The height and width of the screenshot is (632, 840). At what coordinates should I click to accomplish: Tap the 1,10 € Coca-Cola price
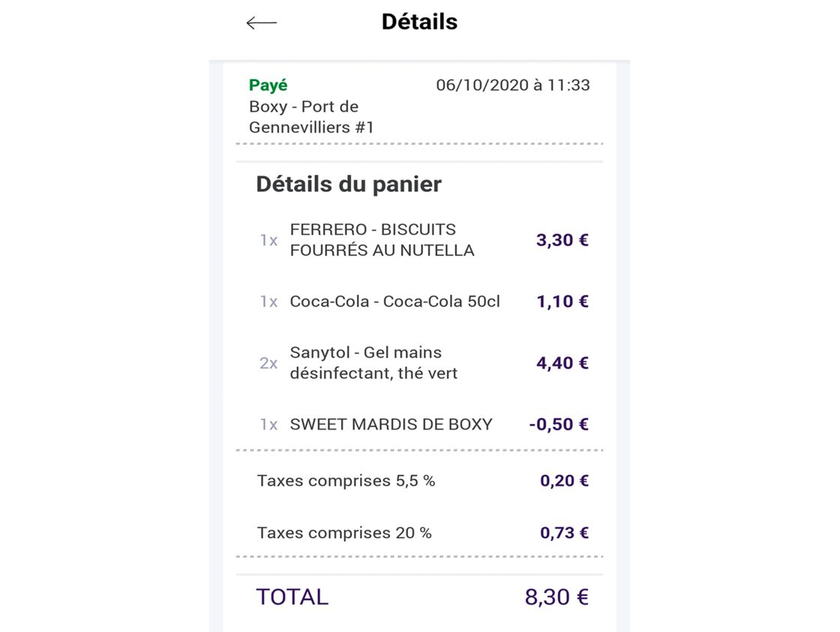(562, 301)
